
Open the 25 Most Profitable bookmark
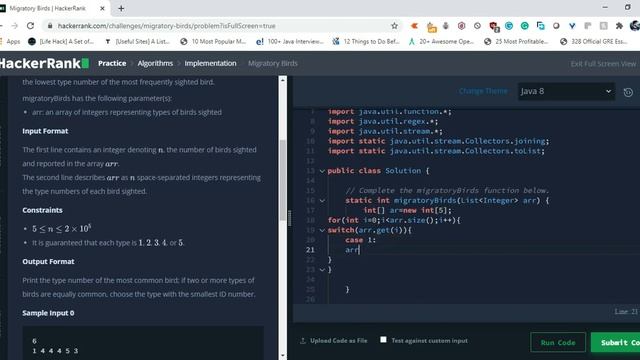click(516, 41)
